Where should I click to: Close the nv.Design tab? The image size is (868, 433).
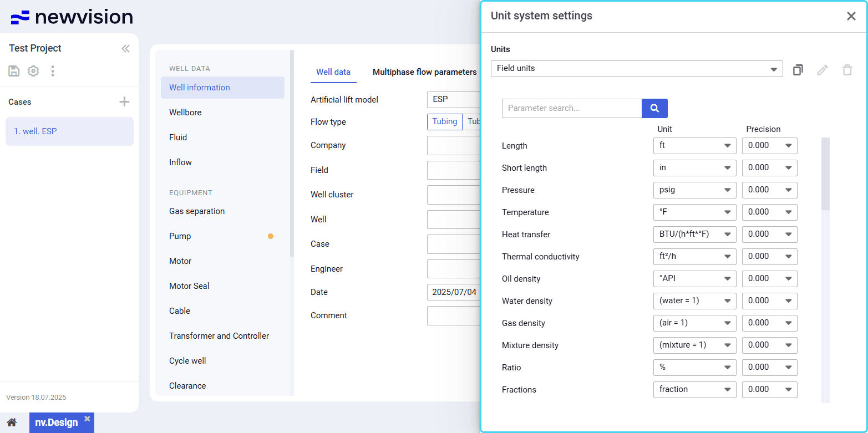tap(87, 419)
